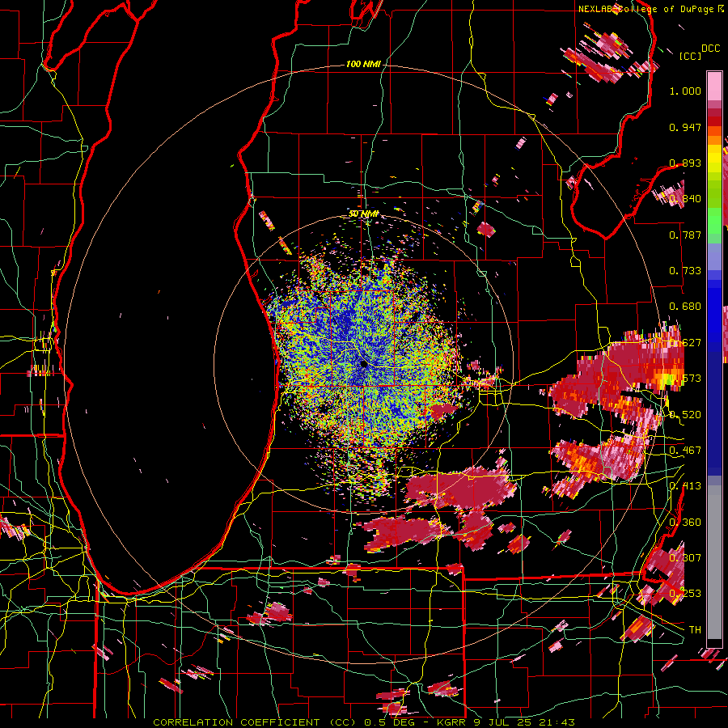Click the '100 NMI' range ring label
The width and height of the screenshot is (728, 728).
(x=363, y=64)
